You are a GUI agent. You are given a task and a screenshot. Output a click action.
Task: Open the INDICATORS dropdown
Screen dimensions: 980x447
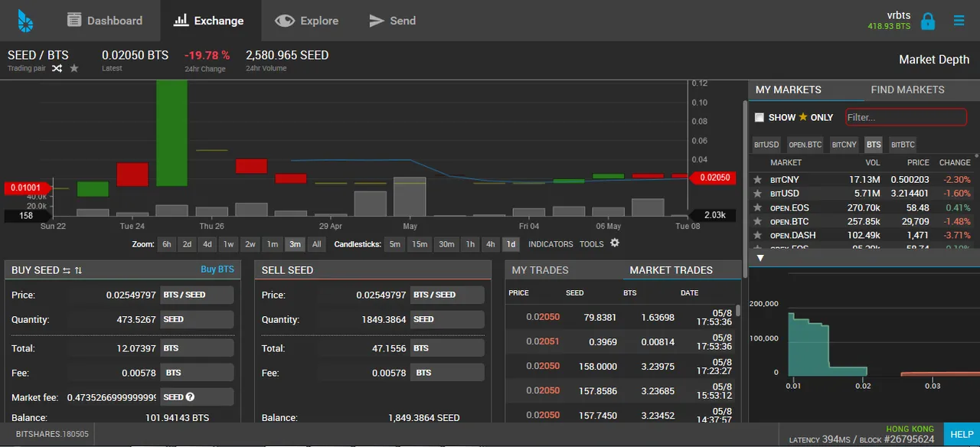point(550,244)
